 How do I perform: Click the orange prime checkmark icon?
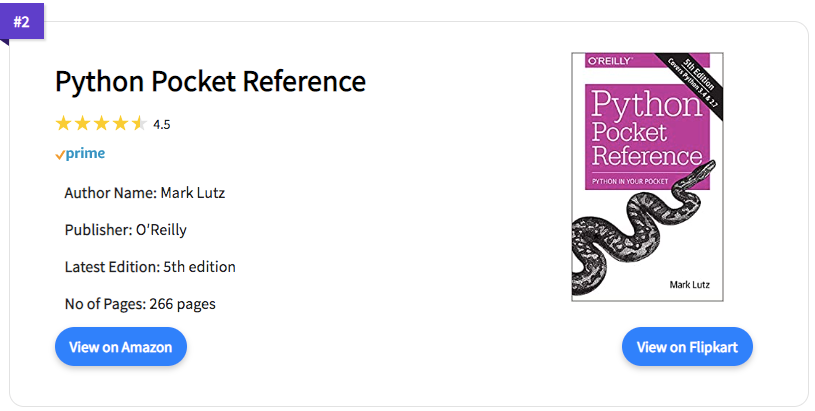[60, 155]
